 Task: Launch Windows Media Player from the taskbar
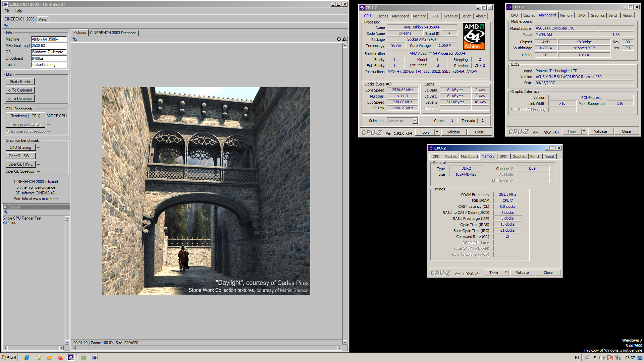[x=49, y=358]
